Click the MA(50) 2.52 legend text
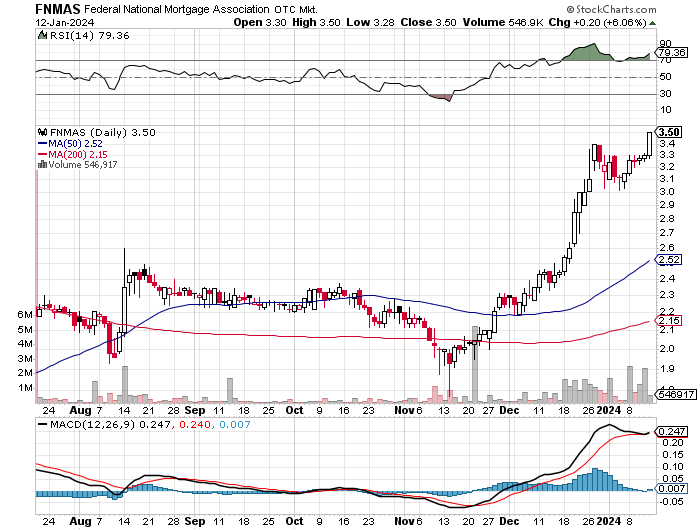Image resolution: width=700 pixels, height=530 pixels. [x=75, y=143]
